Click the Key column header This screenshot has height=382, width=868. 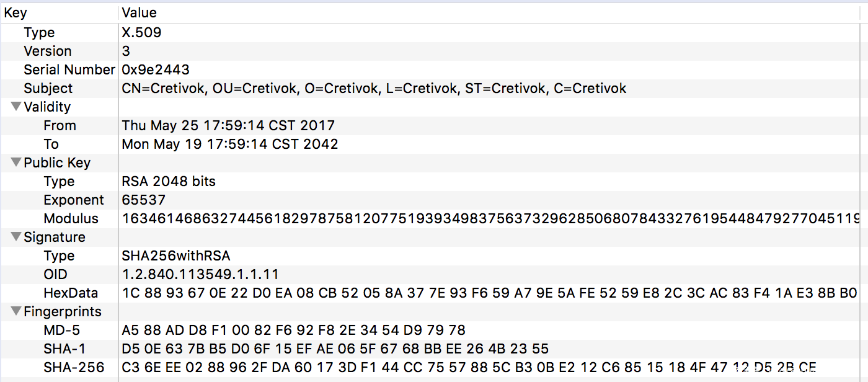(16, 12)
